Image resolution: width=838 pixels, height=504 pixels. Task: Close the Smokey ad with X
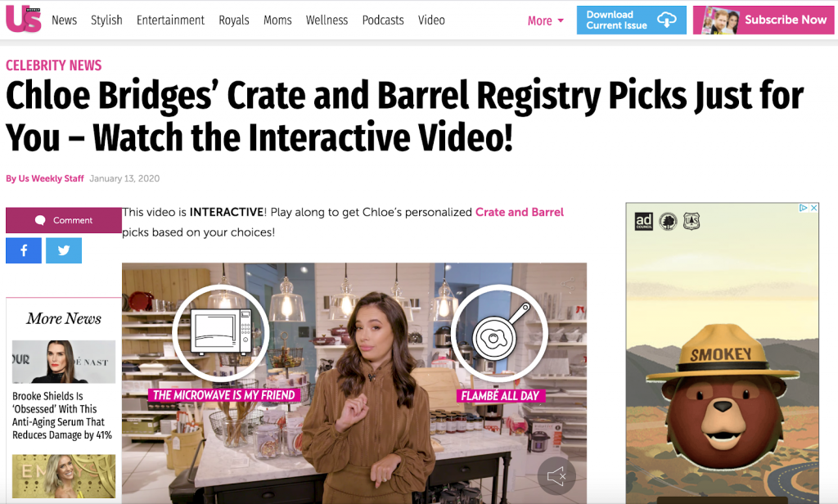pyautogui.click(x=813, y=208)
